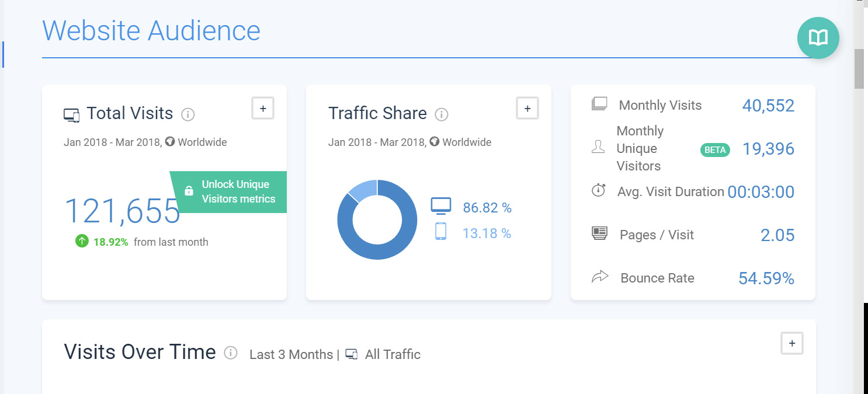Screen dimensions: 868x394
Task: Click the BETA badge label
Action: (x=715, y=149)
